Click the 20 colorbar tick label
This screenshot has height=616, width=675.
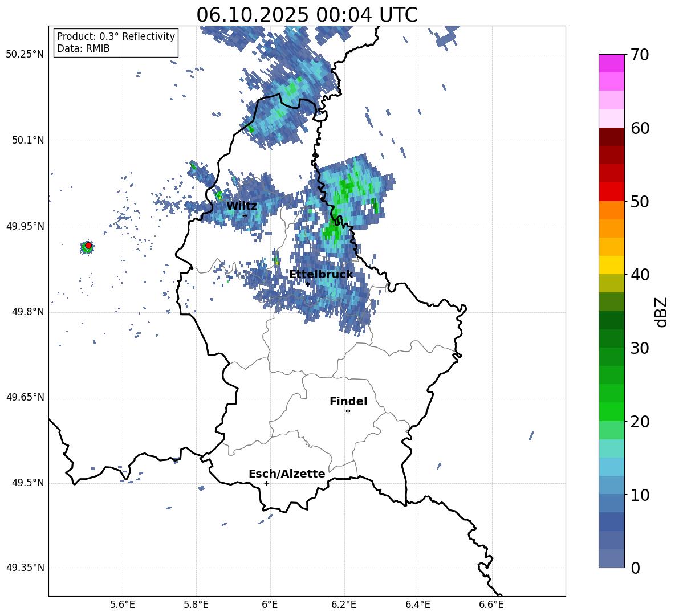coord(640,422)
